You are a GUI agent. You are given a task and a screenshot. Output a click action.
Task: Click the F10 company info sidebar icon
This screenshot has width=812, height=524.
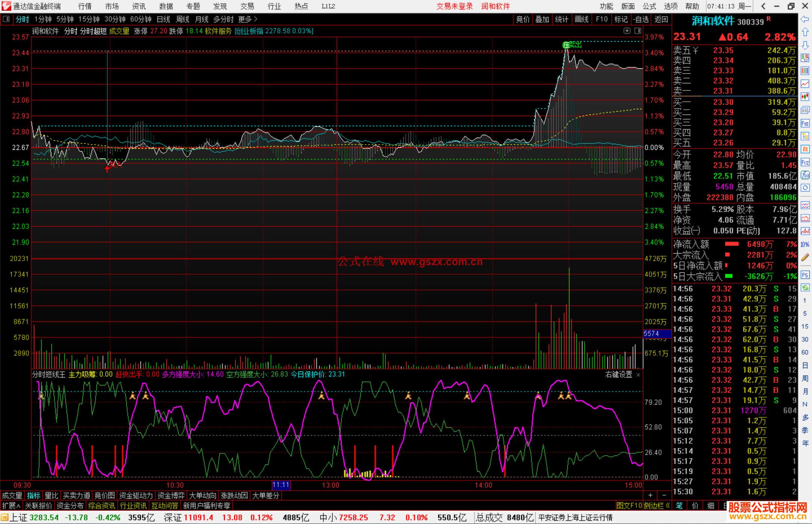805,123
